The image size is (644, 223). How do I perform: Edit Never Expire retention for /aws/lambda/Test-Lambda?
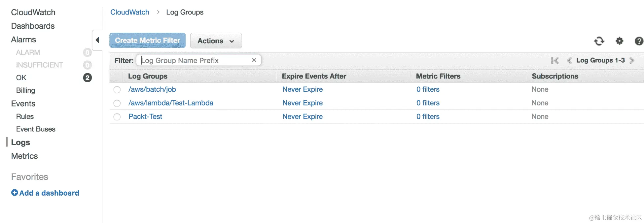(303, 103)
